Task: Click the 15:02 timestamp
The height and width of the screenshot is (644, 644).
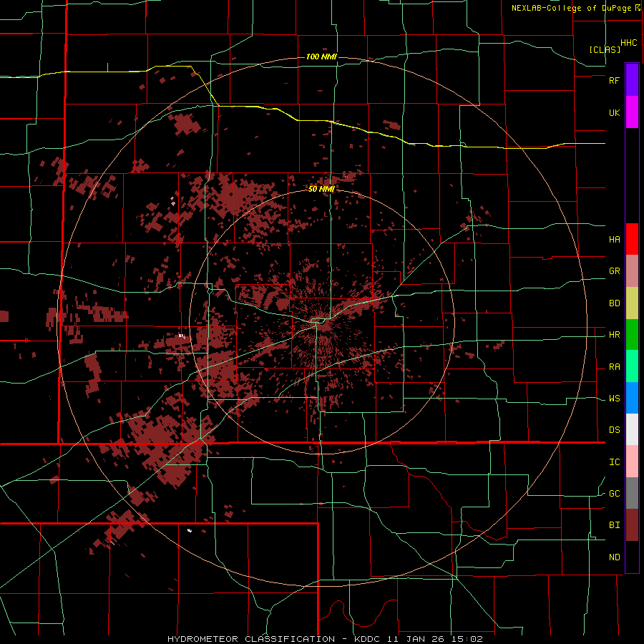Action: (469, 639)
